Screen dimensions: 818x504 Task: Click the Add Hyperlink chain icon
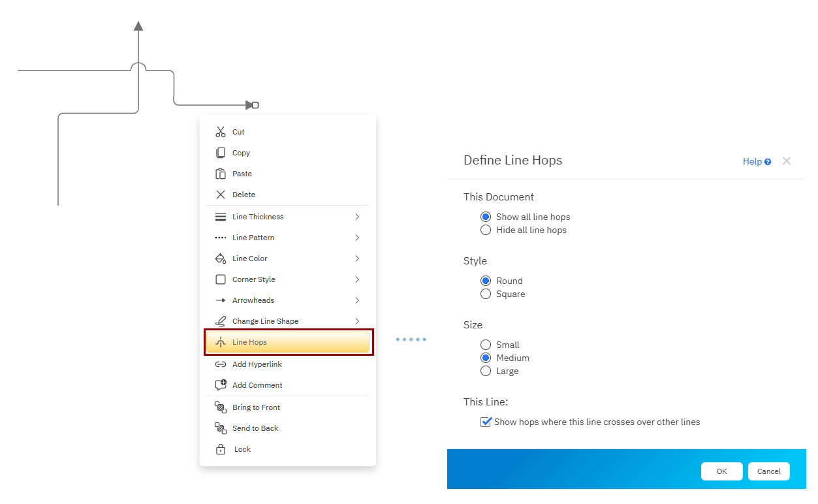tap(221, 364)
